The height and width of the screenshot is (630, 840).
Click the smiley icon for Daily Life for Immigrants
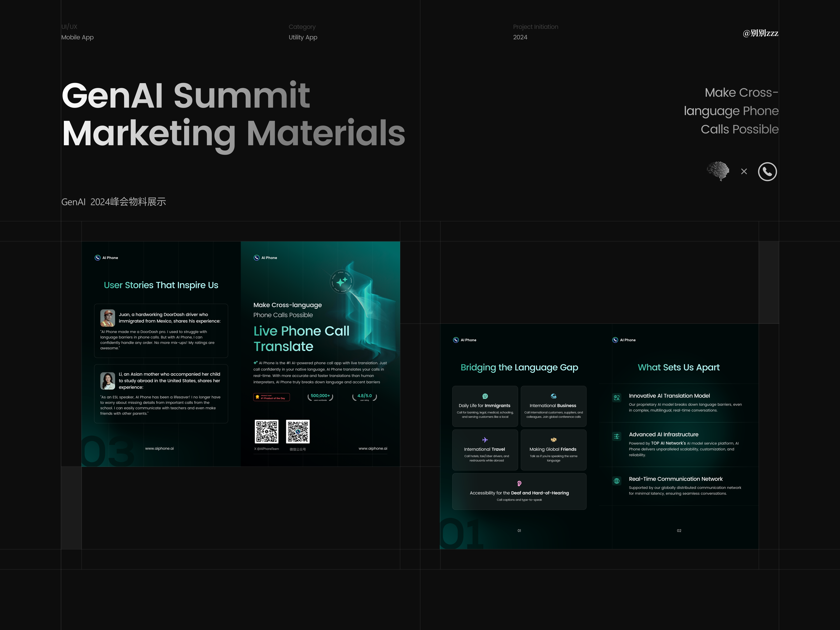click(485, 396)
